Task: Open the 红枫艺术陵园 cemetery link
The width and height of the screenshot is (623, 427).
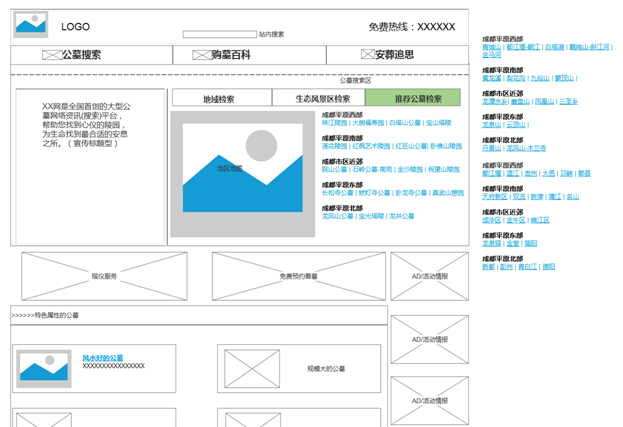Action: tap(371, 146)
